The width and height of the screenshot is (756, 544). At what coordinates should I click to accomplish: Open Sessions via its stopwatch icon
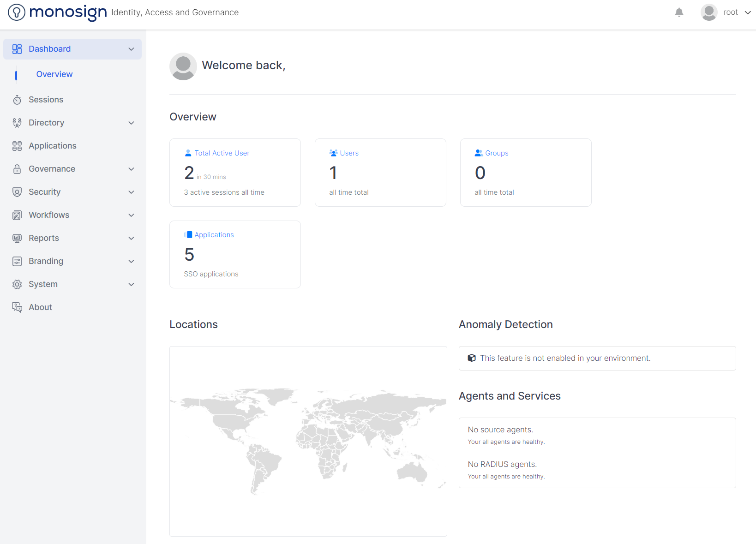tap(17, 100)
